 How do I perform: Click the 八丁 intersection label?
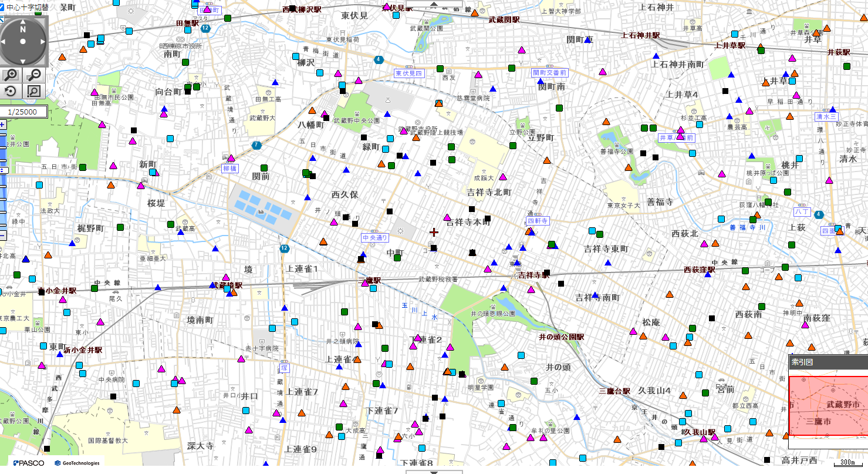click(x=802, y=211)
